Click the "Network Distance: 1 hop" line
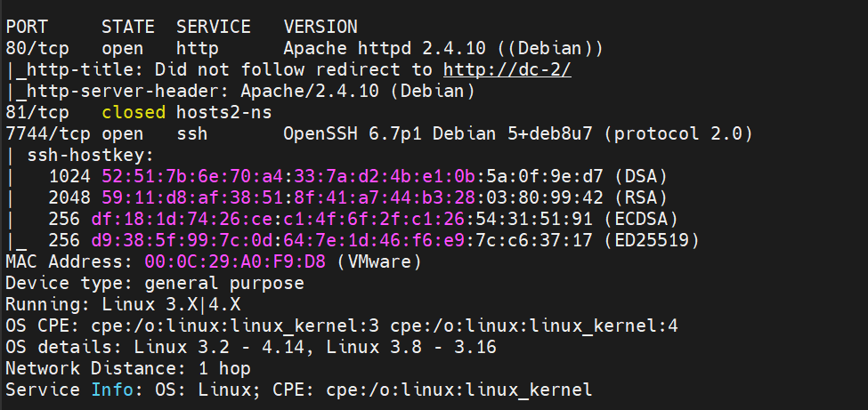868x410 pixels. [x=128, y=368]
